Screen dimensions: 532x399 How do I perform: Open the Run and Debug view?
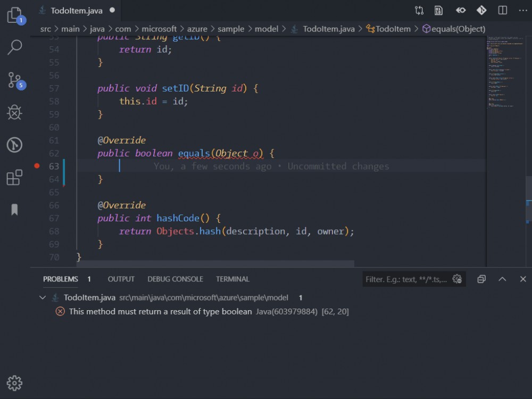click(14, 112)
